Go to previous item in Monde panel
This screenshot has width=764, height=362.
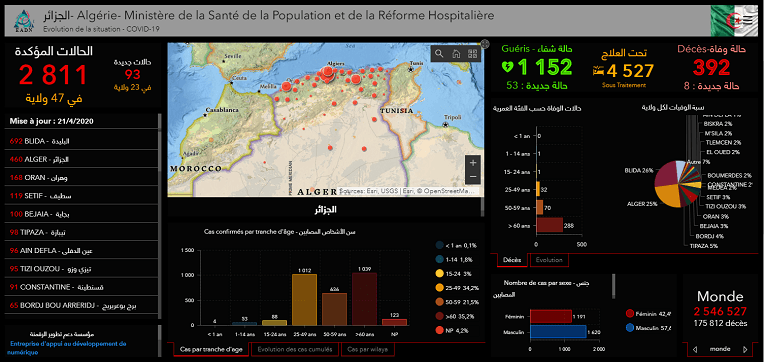(694, 349)
